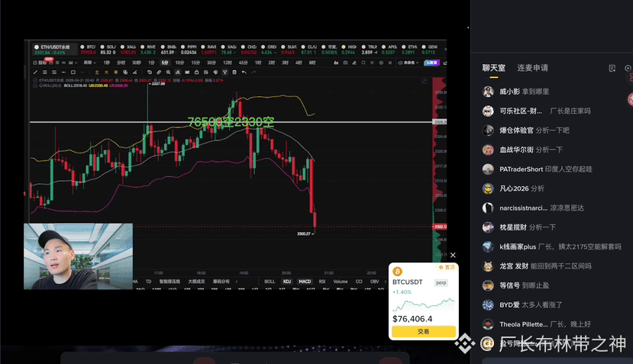Open chat room notes icon
Image resolution: width=633 pixels, height=364 pixels.
(612, 68)
